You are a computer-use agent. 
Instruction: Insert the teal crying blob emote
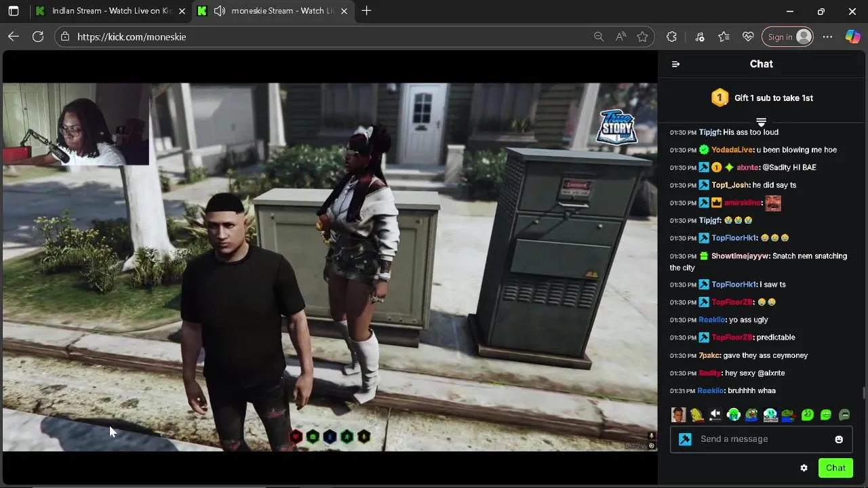click(x=770, y=415)
